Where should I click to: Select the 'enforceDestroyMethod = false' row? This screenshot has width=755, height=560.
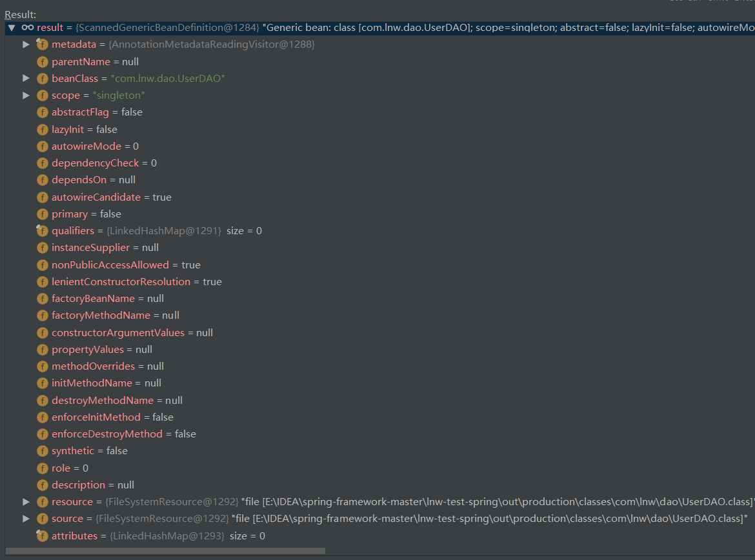click(x=124, y=434)
